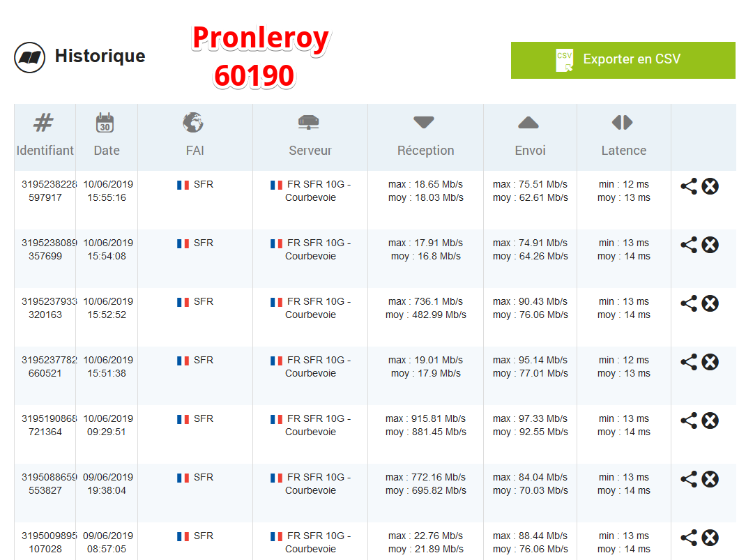Share the 15:55:16 test result
Screen dimensions: 746x560
(689, 186)
